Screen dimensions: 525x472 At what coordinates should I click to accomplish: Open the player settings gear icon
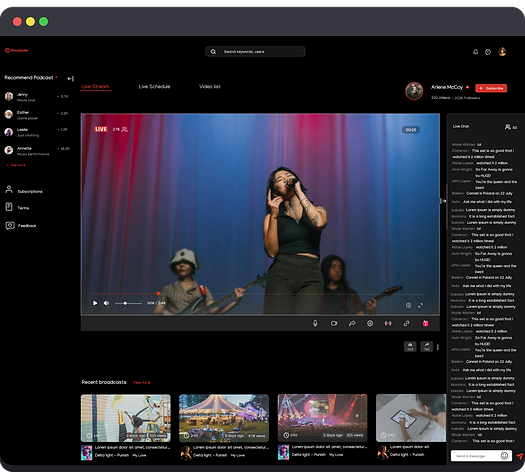408,305
